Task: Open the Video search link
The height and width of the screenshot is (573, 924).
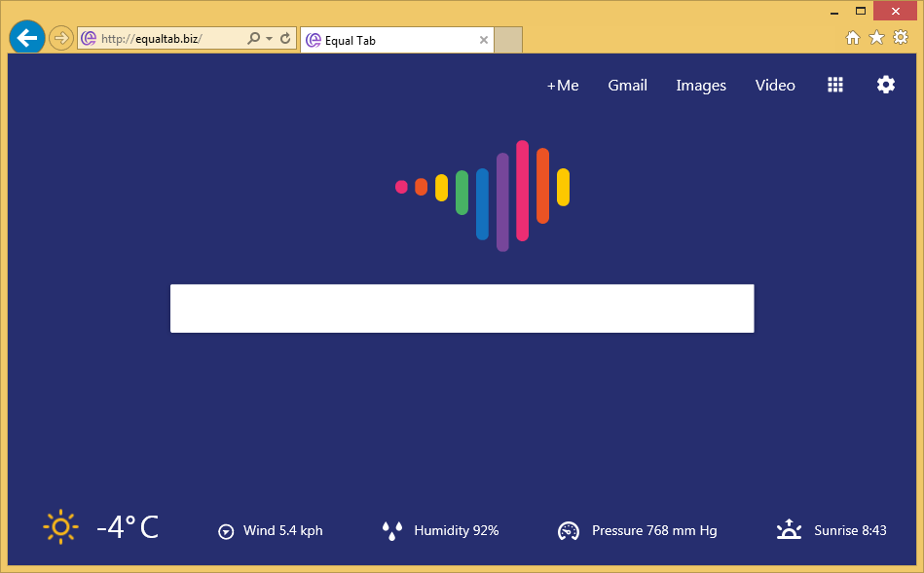Action: [x=775, y=86]
